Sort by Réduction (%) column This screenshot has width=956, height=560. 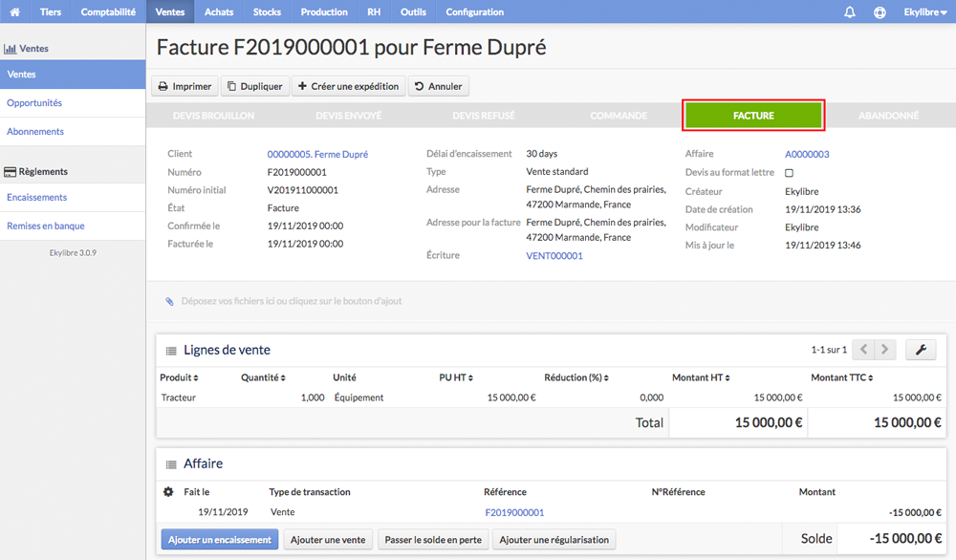coord(576,377)
